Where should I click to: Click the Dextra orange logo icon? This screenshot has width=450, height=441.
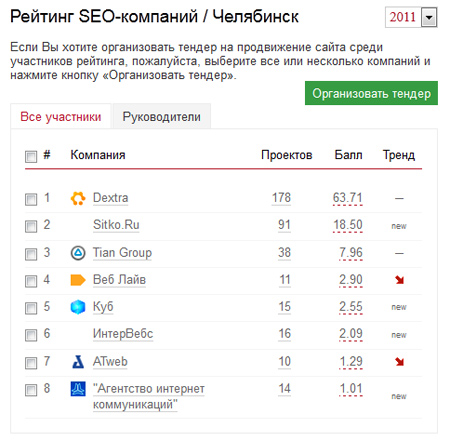78,198
